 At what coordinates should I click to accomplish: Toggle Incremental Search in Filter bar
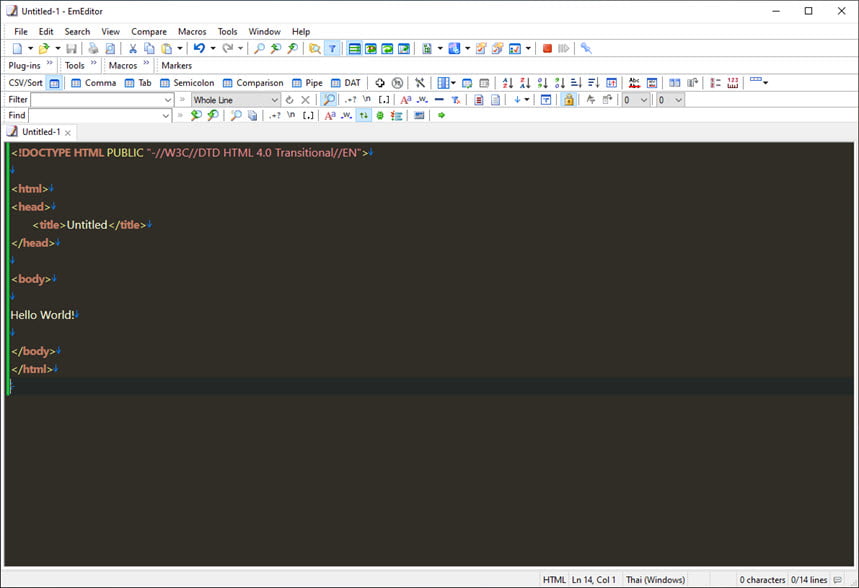329,100
